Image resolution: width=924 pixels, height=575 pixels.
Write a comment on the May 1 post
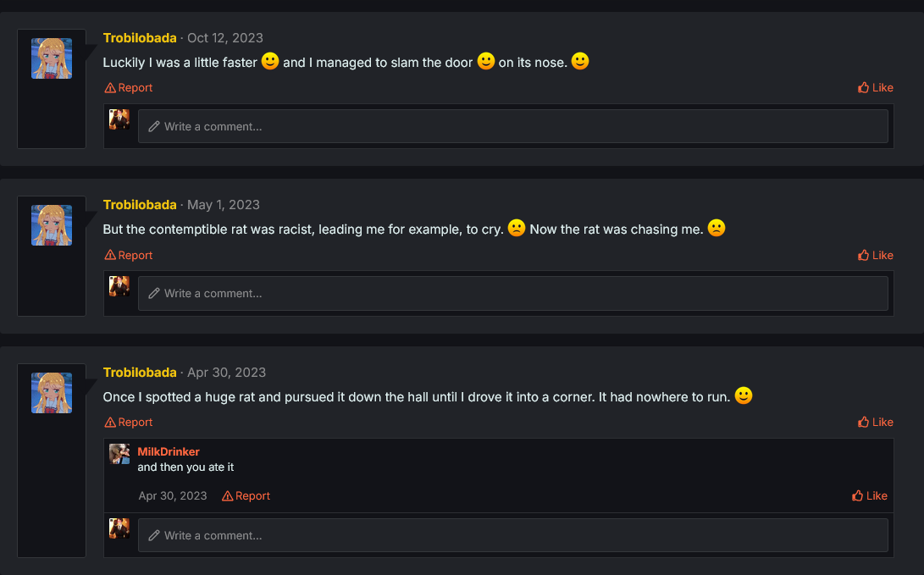[x=512, y=294]
